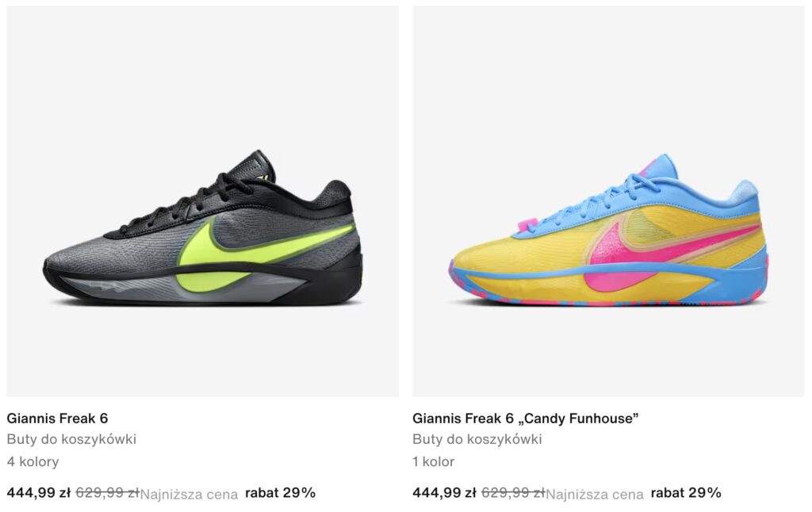
Task: Click crossed-out 629,99 zł under the gray shoe
Action: (108, 492)
